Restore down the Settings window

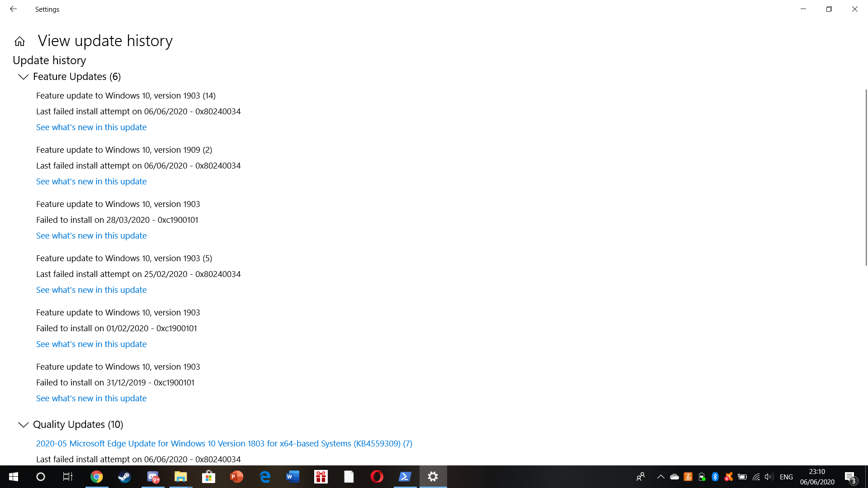click(829, 9)
